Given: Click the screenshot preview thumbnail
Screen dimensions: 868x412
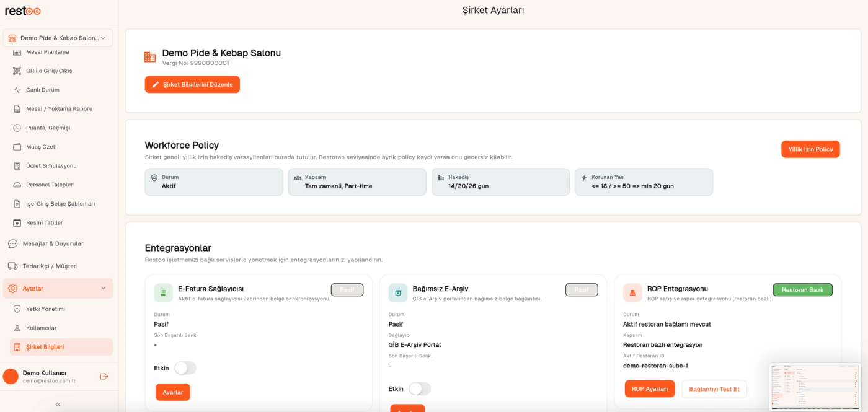Looking at the screenshot, I should coord(815,387).
